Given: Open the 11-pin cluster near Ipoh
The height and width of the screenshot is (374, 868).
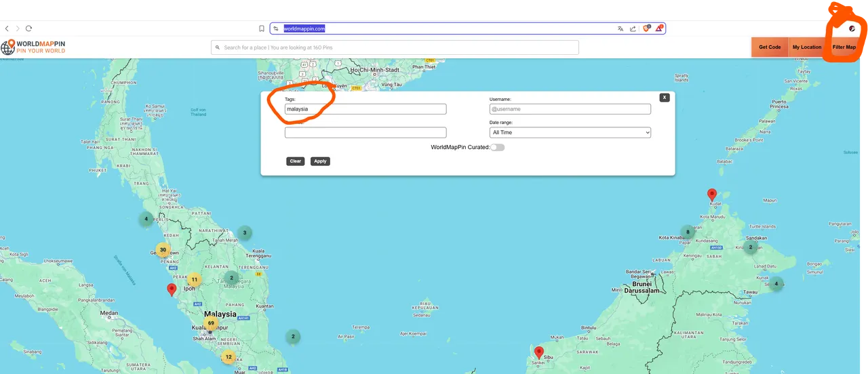Looking at the screenshot, I should coord(194,279).
